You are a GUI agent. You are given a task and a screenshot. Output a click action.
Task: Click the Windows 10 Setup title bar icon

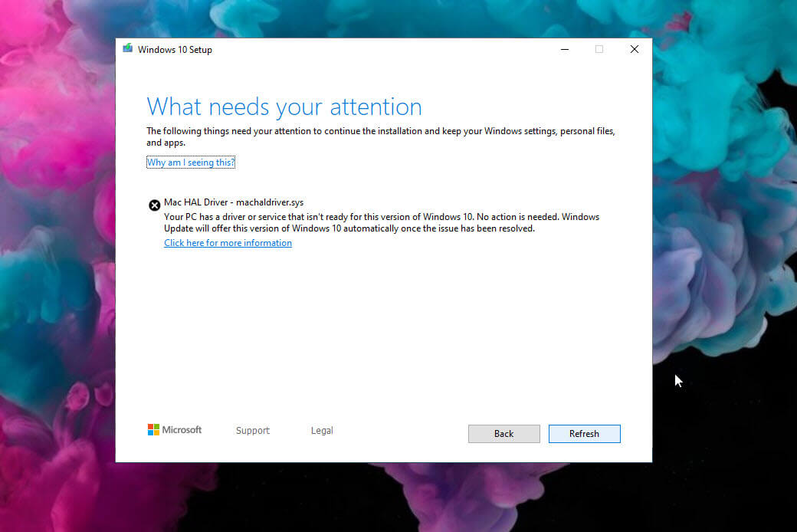coord(127,49)
